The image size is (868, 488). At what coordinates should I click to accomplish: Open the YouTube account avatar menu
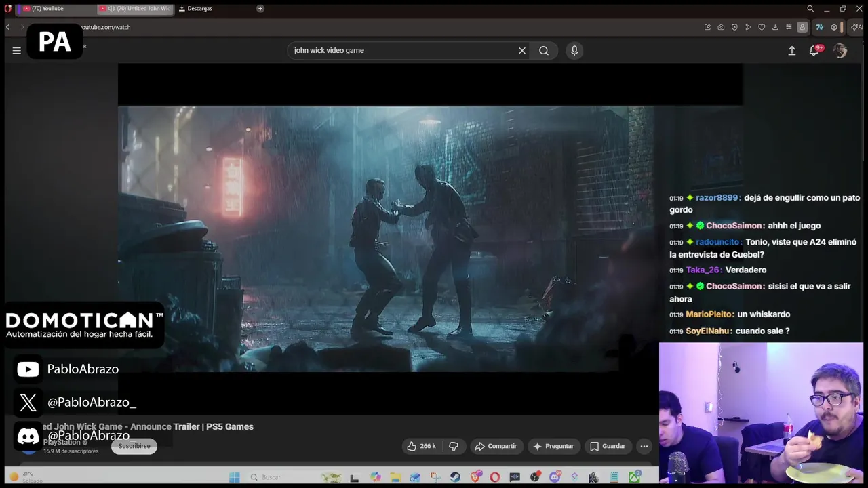pyautogui.click(x=840, y=51)
